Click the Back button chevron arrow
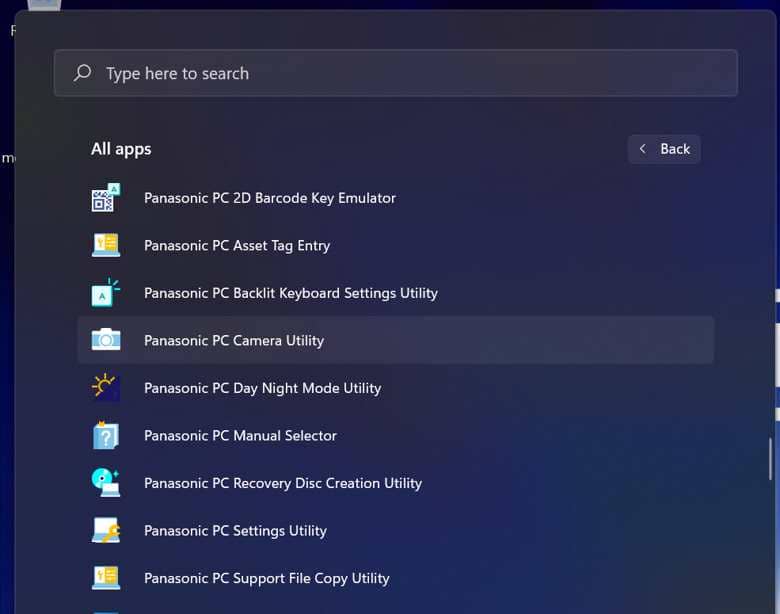The width and height of the screenshot is (780, 614). pyautogui.click(x=642, y=148)
